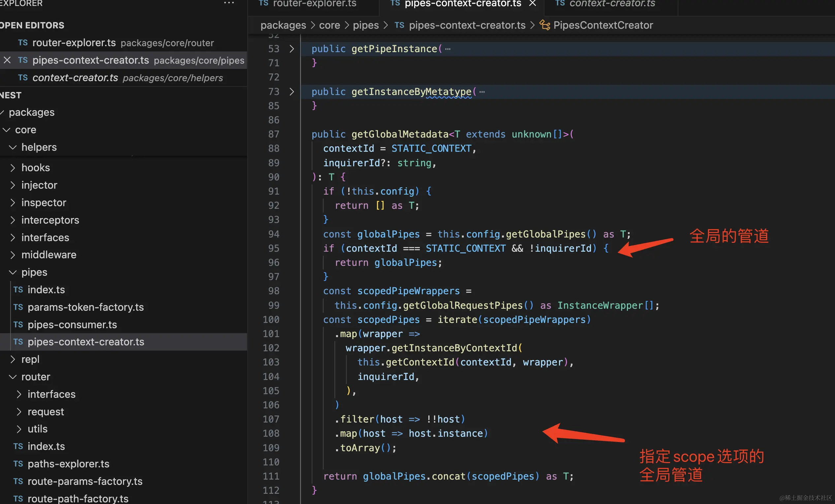Click packages breadcrumb segment
The width and height of the screenshot is (835, 504).
coord(283,25)
